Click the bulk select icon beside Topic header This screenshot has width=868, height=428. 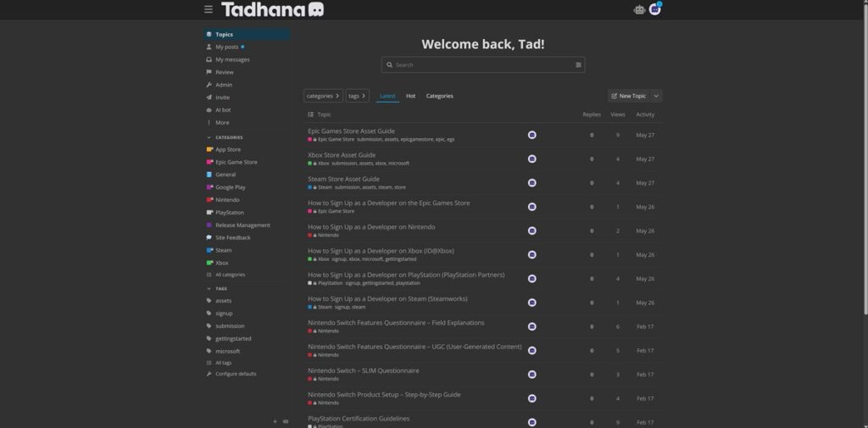click(310, 114)
